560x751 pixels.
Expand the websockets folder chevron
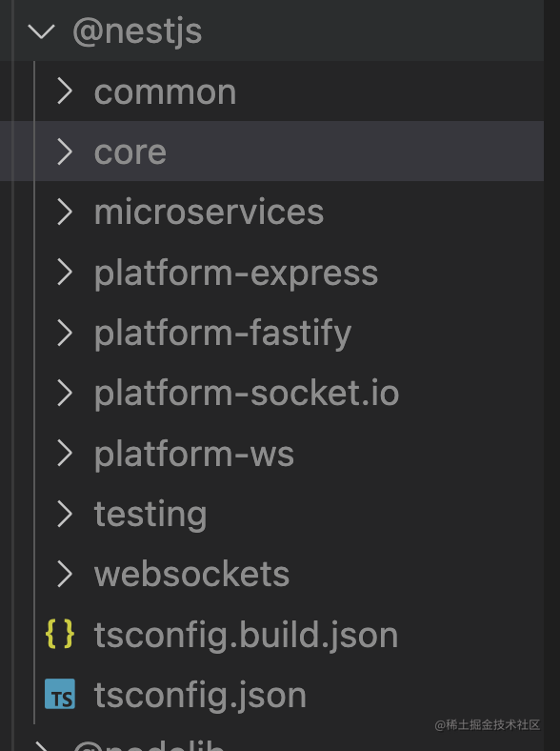click(x=65, y=574)
